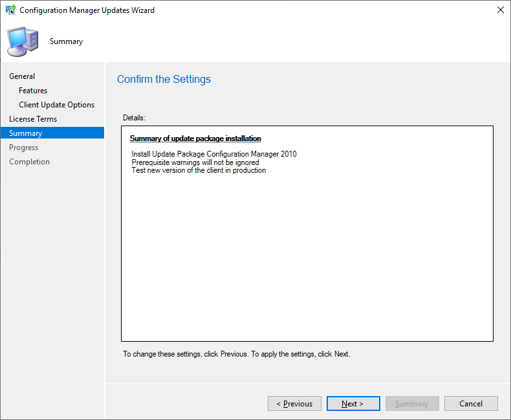Click the 'Summary of update package installation' heading

click(195, 138)
